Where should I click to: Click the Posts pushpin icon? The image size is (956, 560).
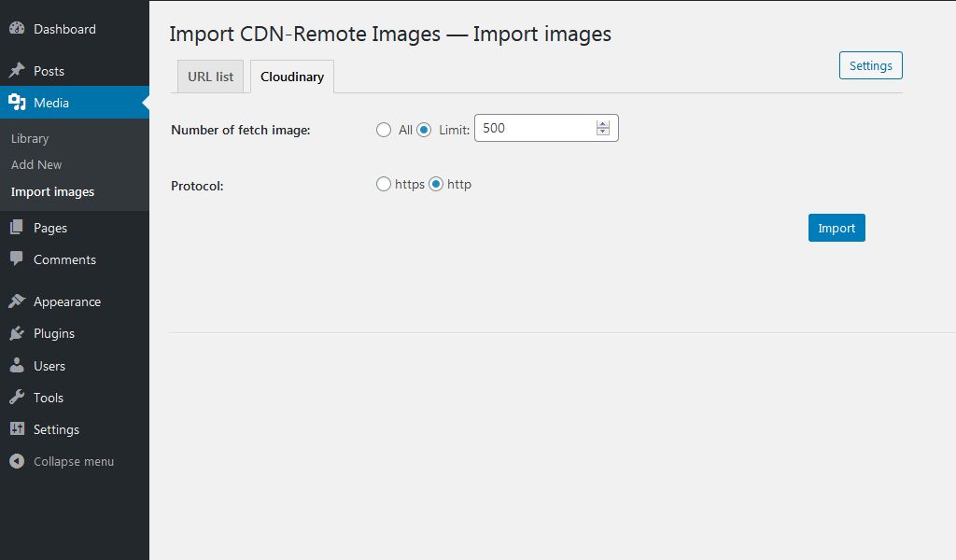pyautogui.click(x=17, y=71)
